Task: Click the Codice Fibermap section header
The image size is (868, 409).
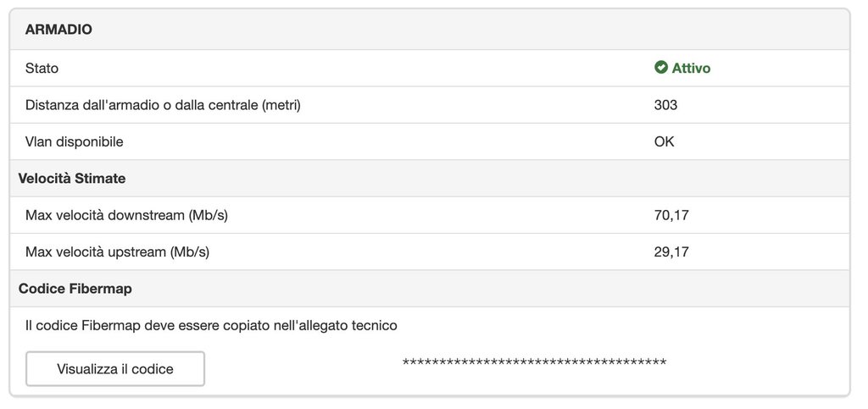Action: tap(75, 289)
